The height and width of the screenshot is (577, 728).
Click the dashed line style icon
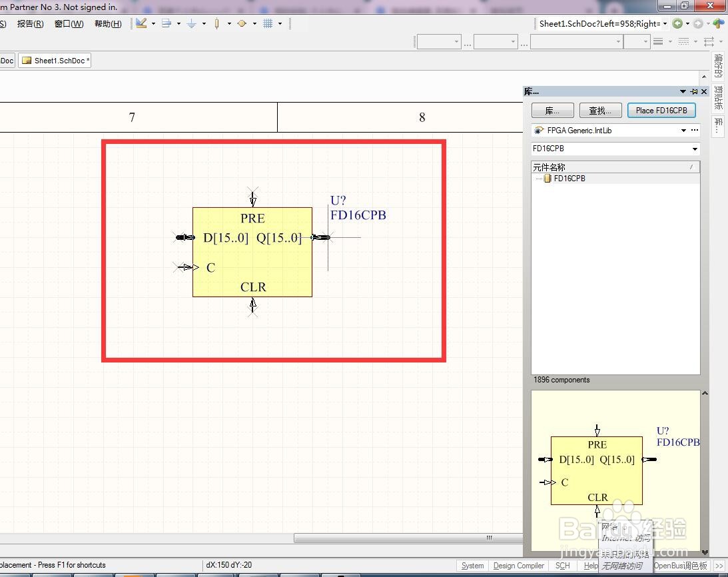(683, 42)
